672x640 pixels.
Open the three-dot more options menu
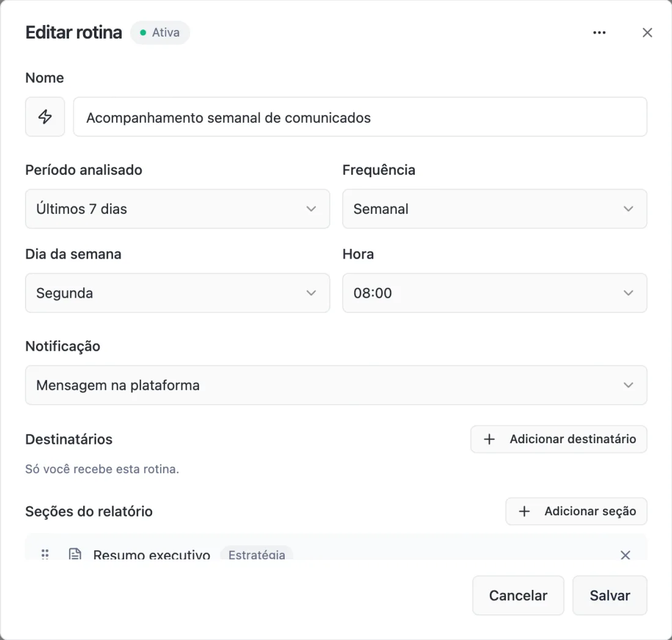599,32
